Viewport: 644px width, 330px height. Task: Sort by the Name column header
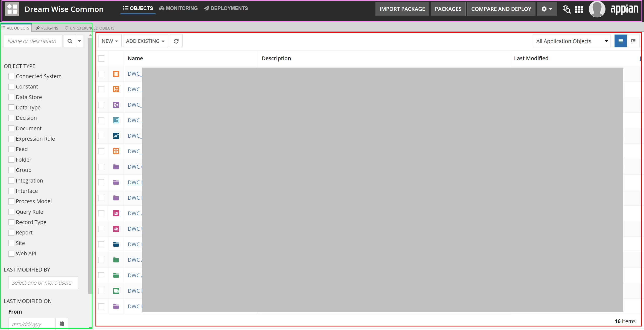click(x=135, y=58)
